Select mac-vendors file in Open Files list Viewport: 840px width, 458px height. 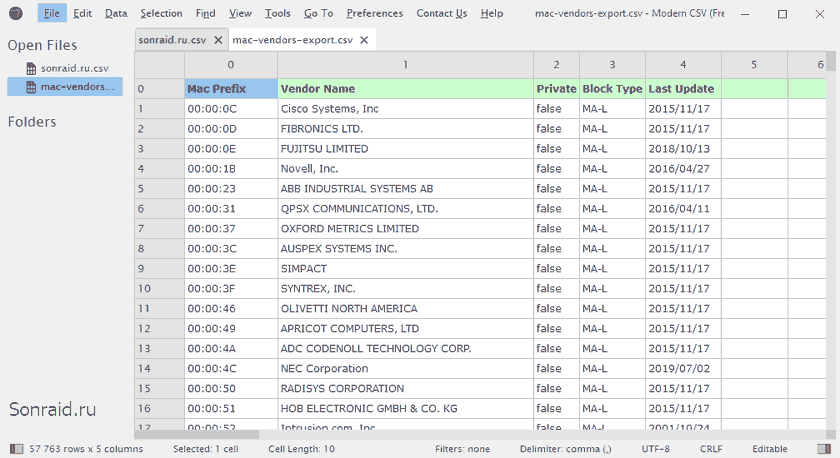(x=65, y=87)
